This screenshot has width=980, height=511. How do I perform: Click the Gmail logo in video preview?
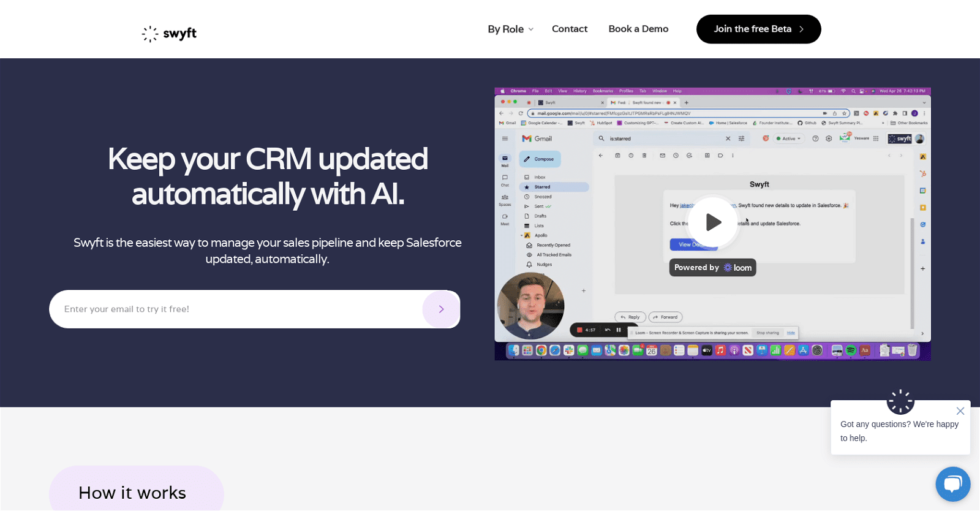(537, 138)
